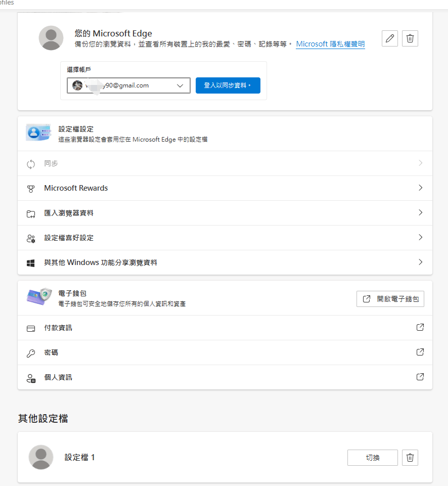Click the main profile avatar picture
Screen dimensions: 448x486
pos(51,38)
